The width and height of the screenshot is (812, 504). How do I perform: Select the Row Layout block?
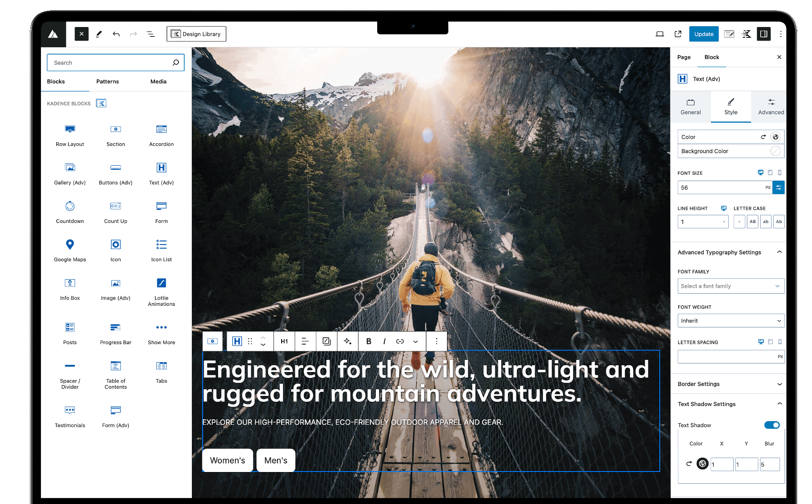(70, 135)
